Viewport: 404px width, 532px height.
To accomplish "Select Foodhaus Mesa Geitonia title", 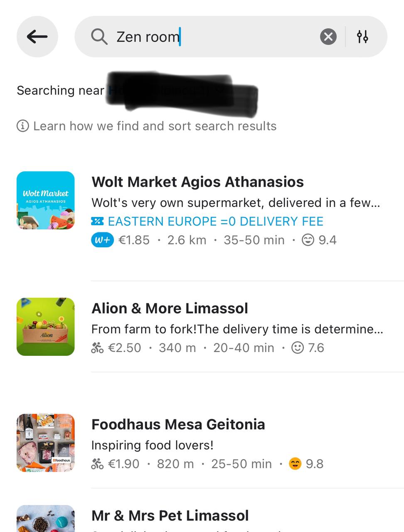I will point(178,424).
